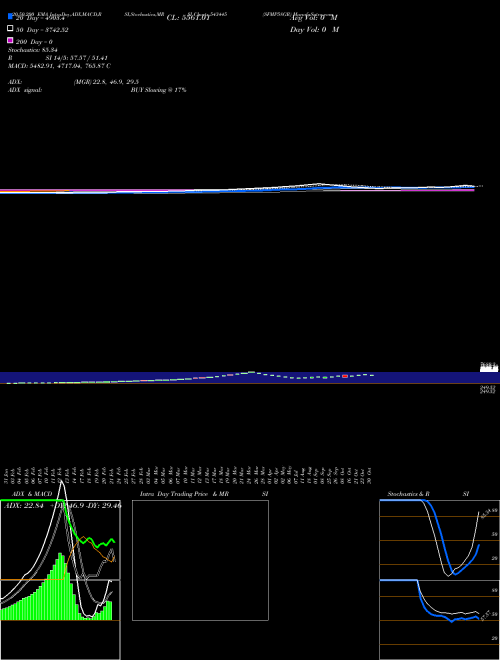Click the 'Intra Day Trading Price & MR' title
Viewport: 500px width, 660px height.
click(x=184, y=494)
